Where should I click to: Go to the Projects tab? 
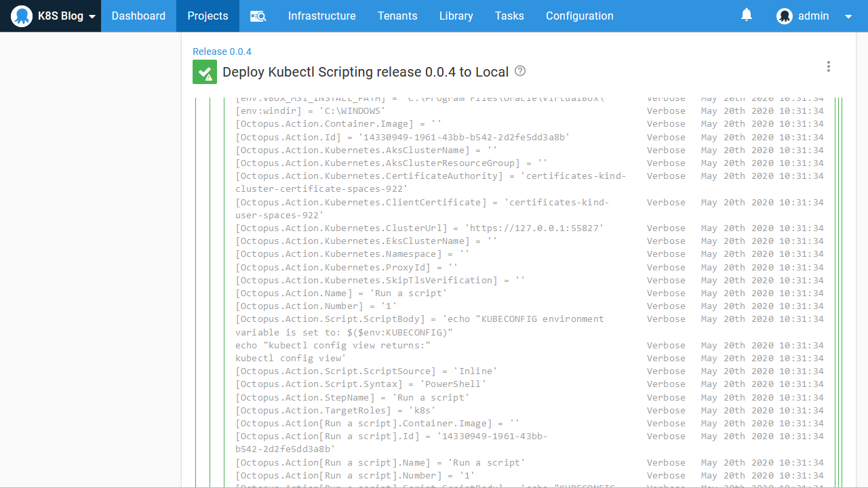pos(208,16)
